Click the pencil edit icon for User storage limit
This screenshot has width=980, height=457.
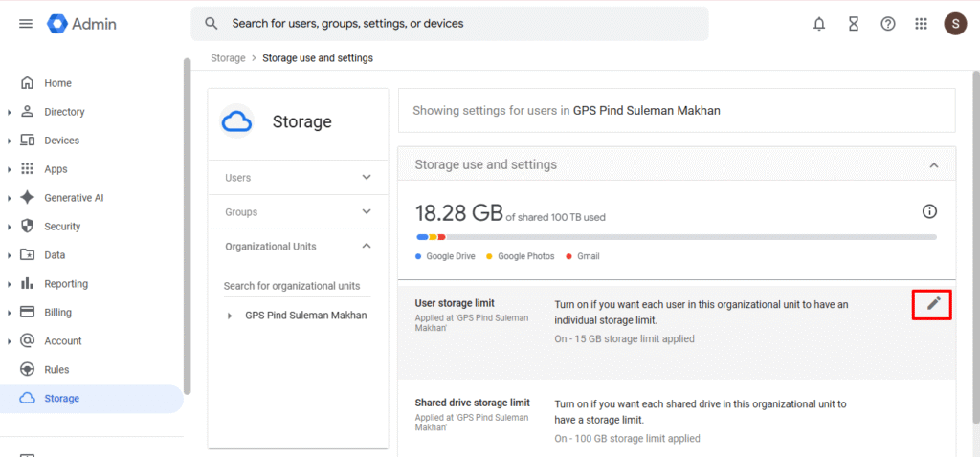pyautogui.click(x=933, y=304)
